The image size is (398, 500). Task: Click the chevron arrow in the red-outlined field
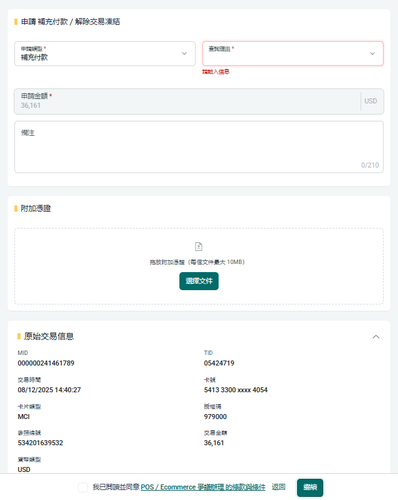[x=372, y=54]
